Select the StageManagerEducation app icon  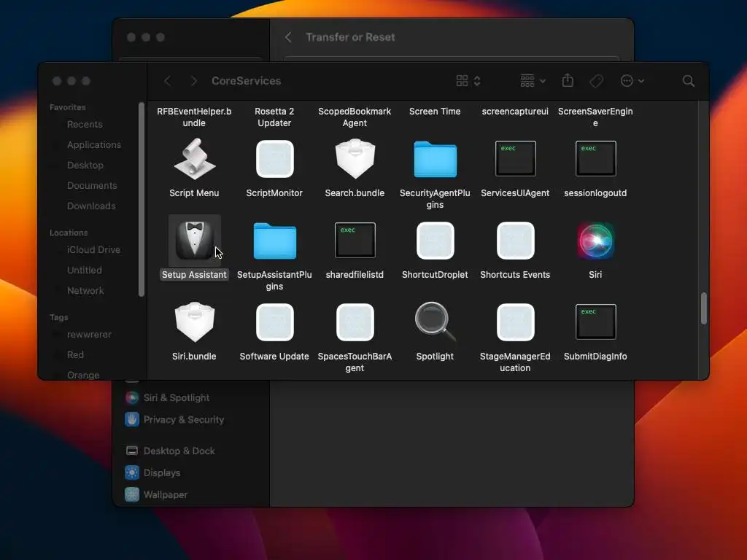(x=516, y=322)
